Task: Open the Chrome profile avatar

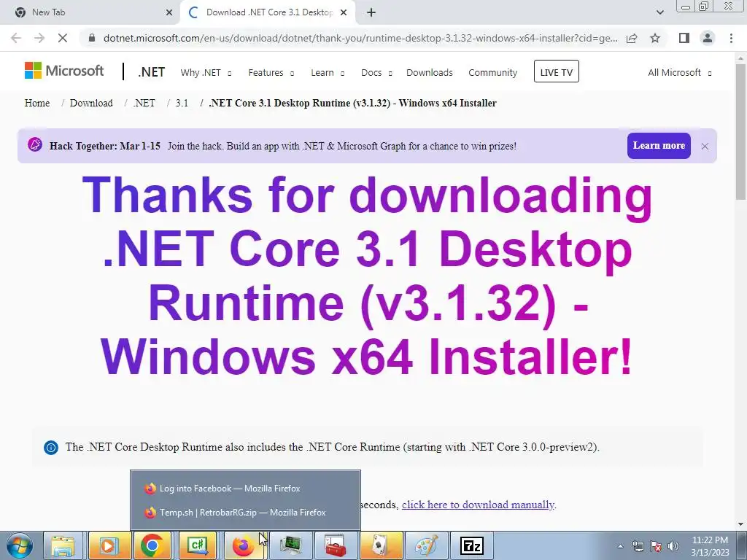Action: (x=708, y=38)
